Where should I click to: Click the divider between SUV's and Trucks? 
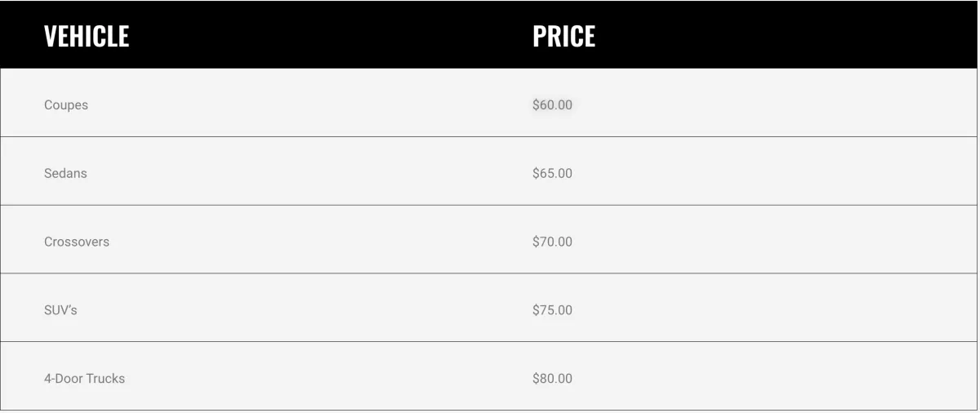(488, 341)
